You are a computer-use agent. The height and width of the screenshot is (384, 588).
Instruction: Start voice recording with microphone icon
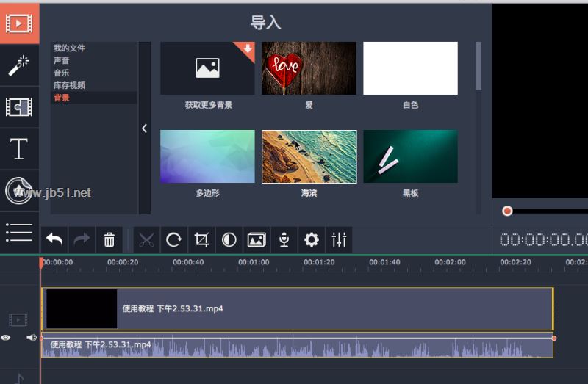(284, 239)
